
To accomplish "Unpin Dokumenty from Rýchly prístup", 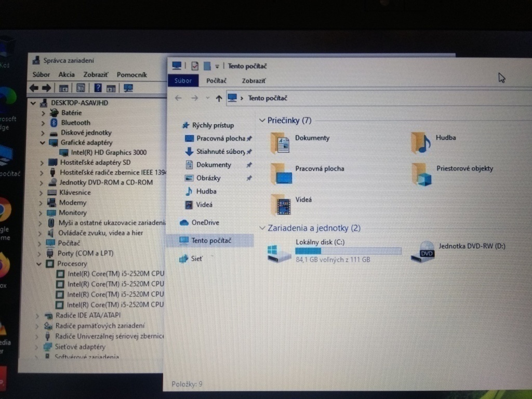I will tap(249, 165).
